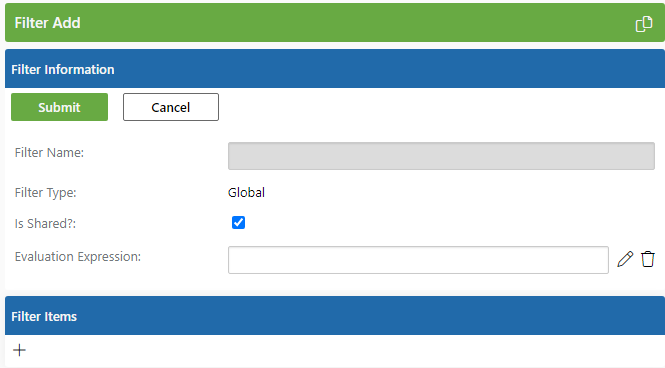665x368 pixels.
Task: Click the Evaluation Expression label
Action: (78, 257)
